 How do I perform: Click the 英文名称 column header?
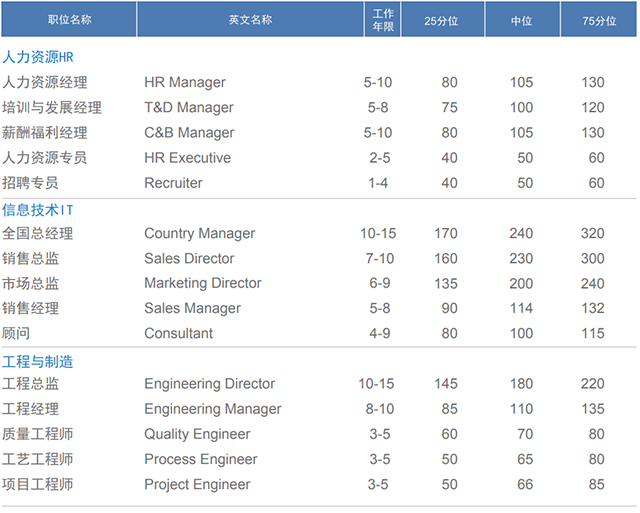point(249,19)
